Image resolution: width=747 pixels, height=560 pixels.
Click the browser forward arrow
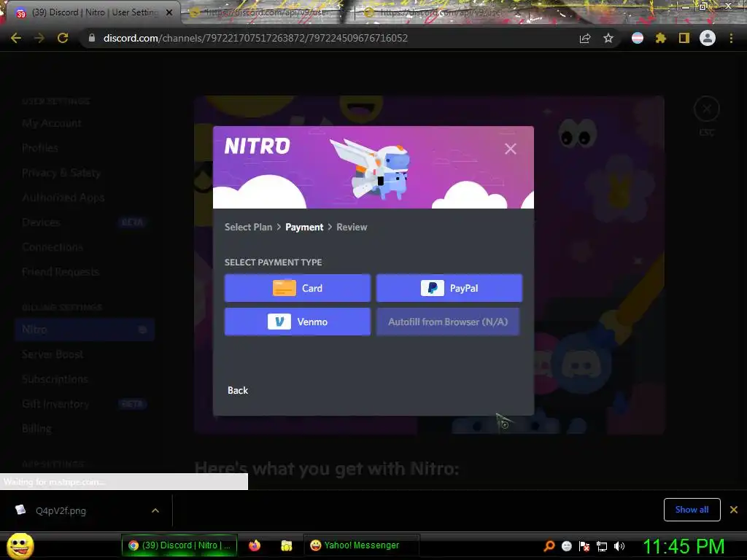[39, 38]
